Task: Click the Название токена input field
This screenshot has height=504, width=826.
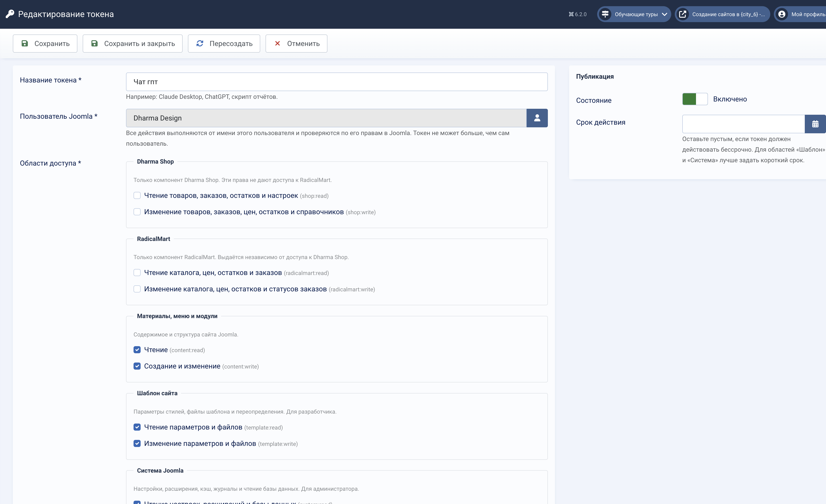Action: click(337, 82)
